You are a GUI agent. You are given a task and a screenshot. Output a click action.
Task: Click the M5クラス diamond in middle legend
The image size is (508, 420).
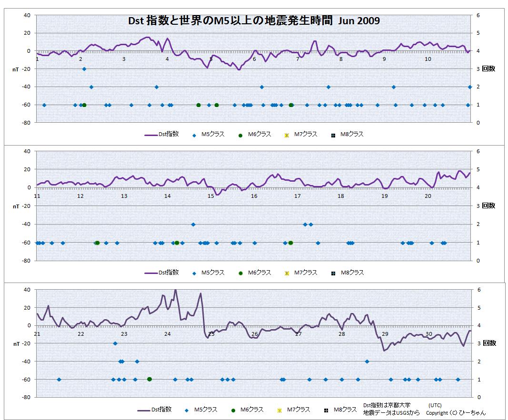195,273
